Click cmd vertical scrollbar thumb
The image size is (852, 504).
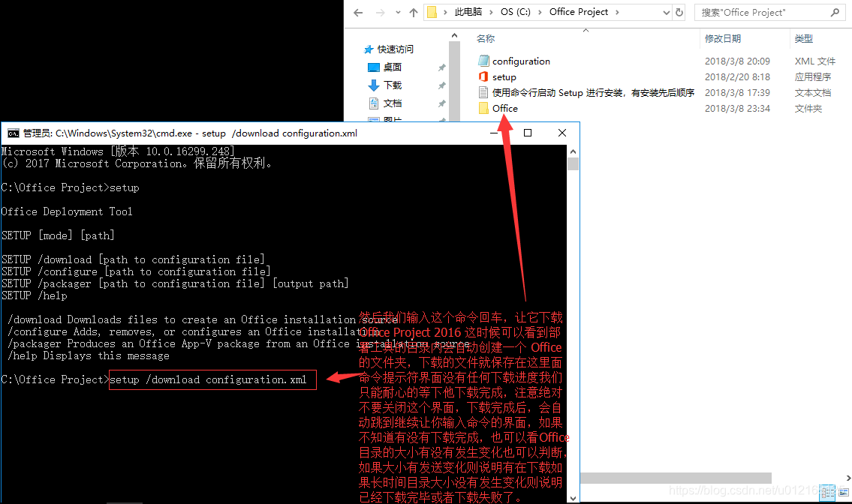pos(574,164)
